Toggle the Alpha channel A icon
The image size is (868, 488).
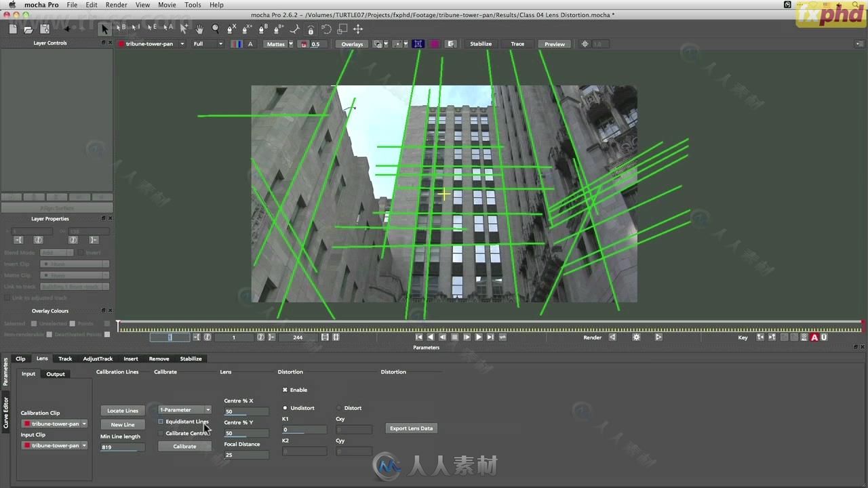250,44
